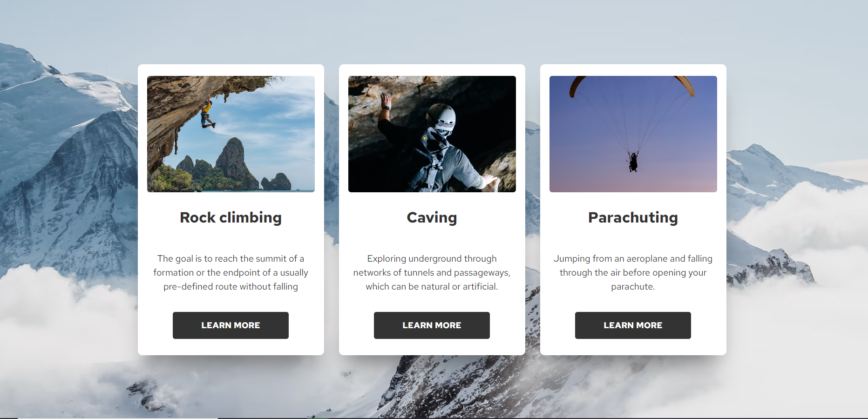Select the Caving card heading

click(432, 218)
